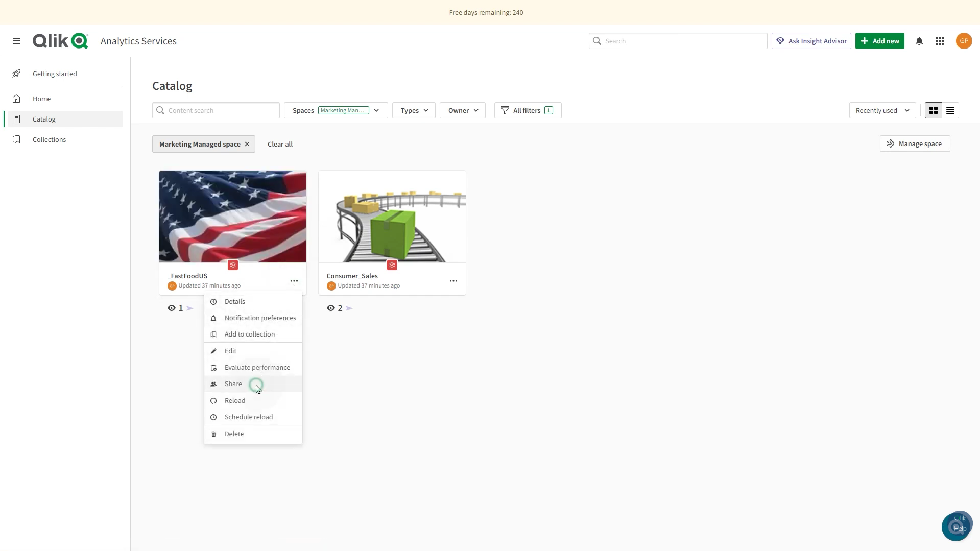This screenshot has width=980, height=551.
Task: Open more options for _FastFoodUS
Action: click(x=294, y=281)
